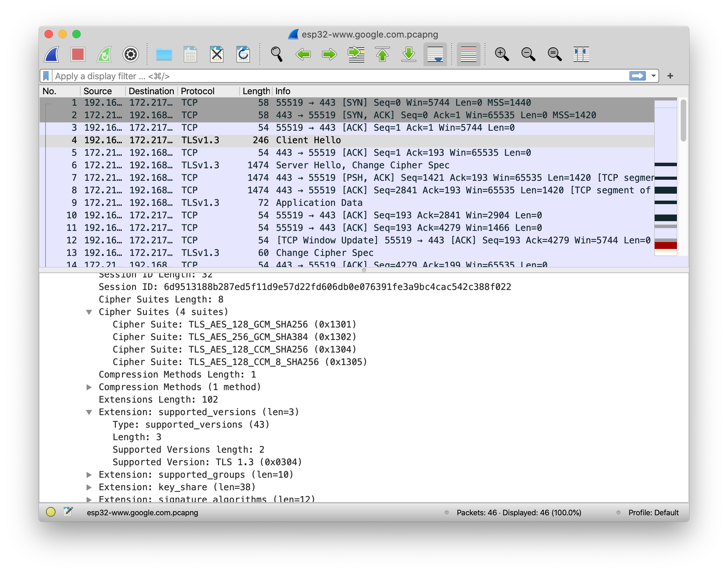Screen dimensions: 728x573
Task: Expand Compression Methods (1 method)
Action: click(x=89, y=387)
